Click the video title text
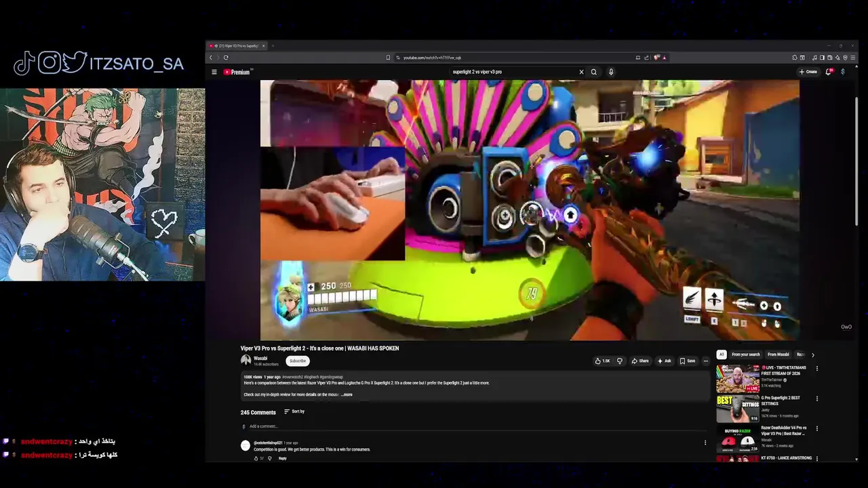 point(319,348)
